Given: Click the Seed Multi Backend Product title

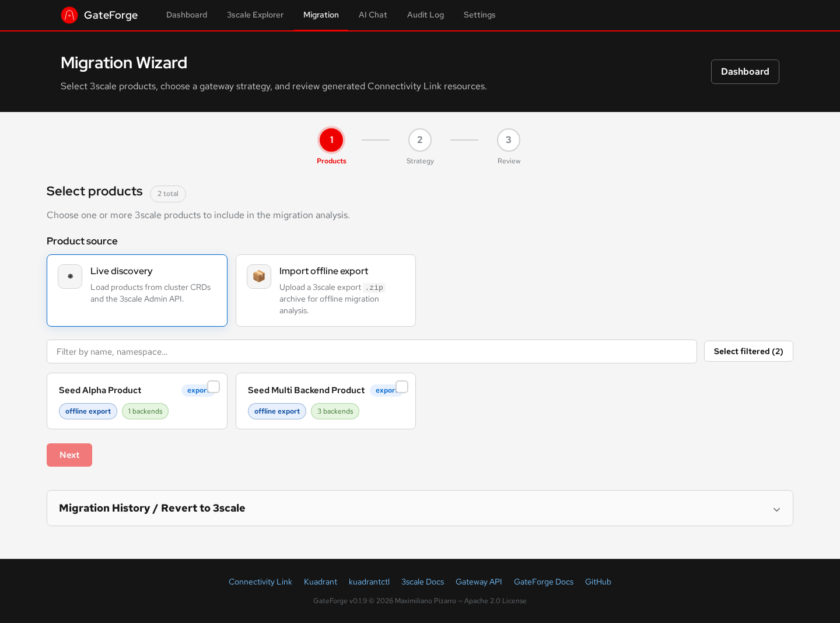Looking at the screenshot, I should [306, 390].
